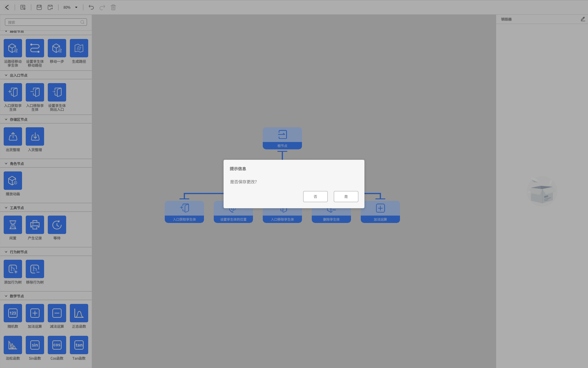588x368 pixels.
Task: Click the 出货整理 node icon
Action: [13, 136]
